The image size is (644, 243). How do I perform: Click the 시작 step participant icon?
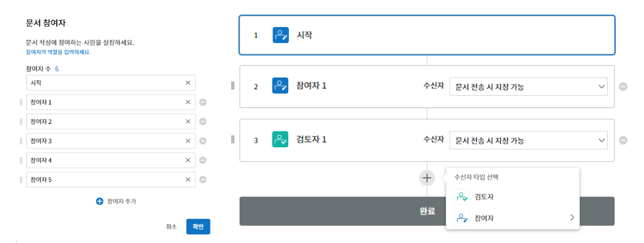coord(281,35)
